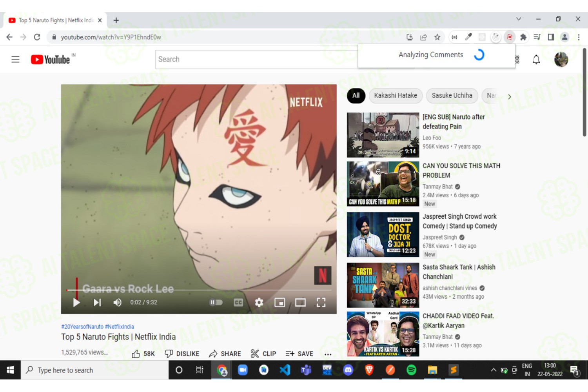Toggle the Chrome side panel
The image size is (588, 392).
click(551, 37)
